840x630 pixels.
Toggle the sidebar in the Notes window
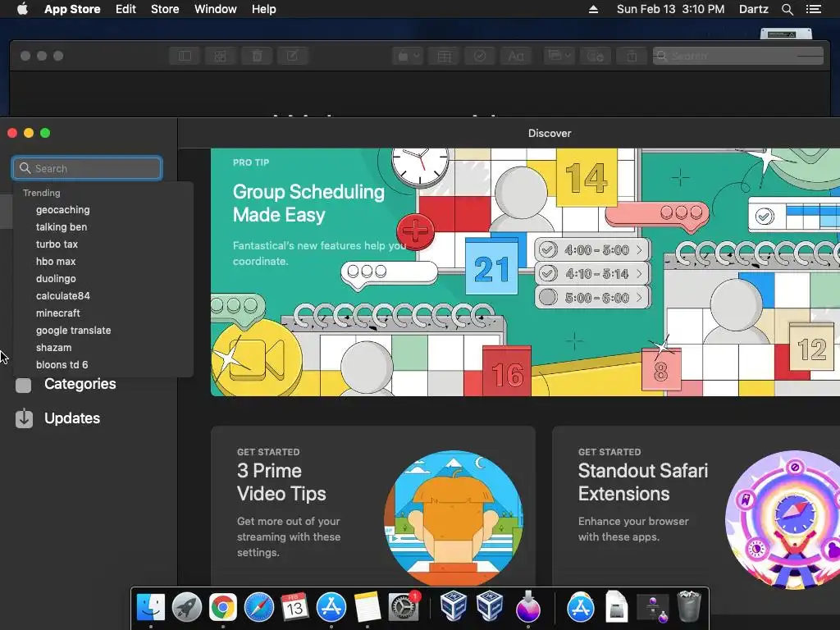coord(185,56)
